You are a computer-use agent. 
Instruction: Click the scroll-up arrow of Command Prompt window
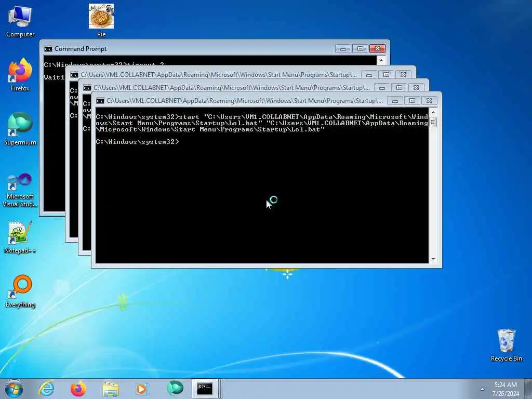pyautogui.click(x=381, y=60)
